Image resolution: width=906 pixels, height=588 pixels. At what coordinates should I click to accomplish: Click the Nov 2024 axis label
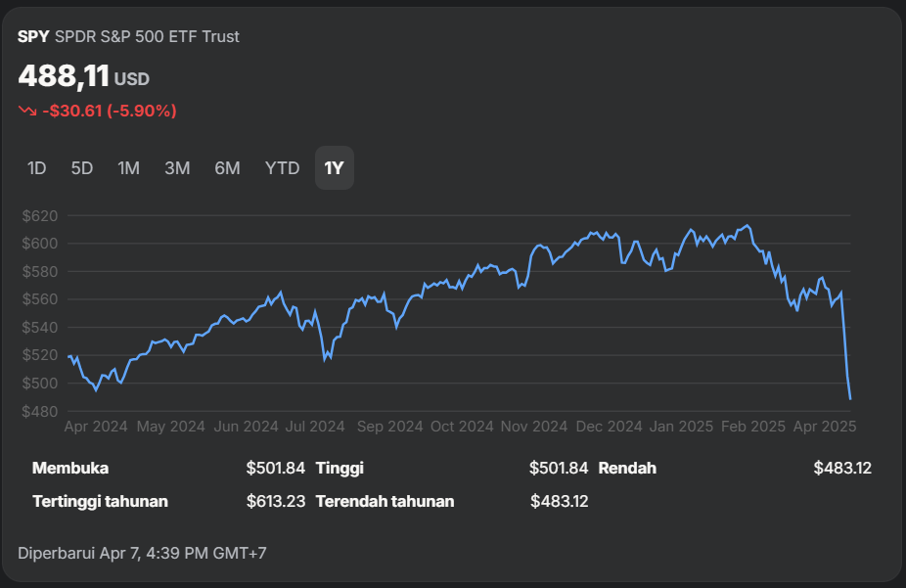pos(534,427)
